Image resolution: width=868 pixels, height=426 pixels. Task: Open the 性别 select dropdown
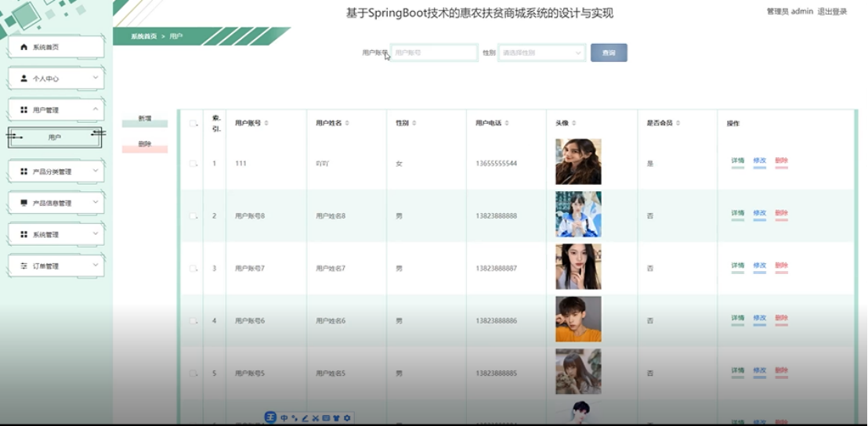(x=542, y=52)
